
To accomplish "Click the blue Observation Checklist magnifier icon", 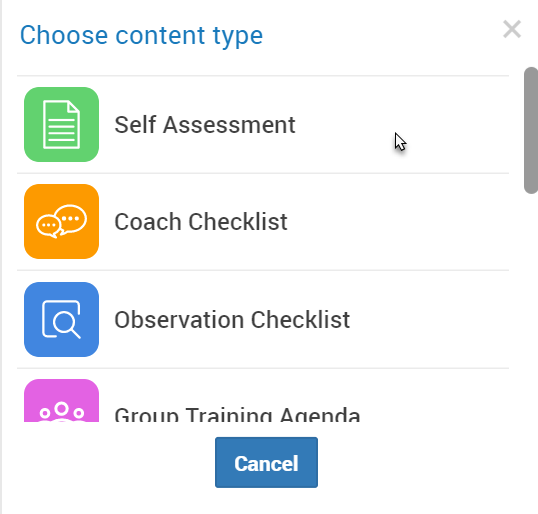I will [61, 319].
